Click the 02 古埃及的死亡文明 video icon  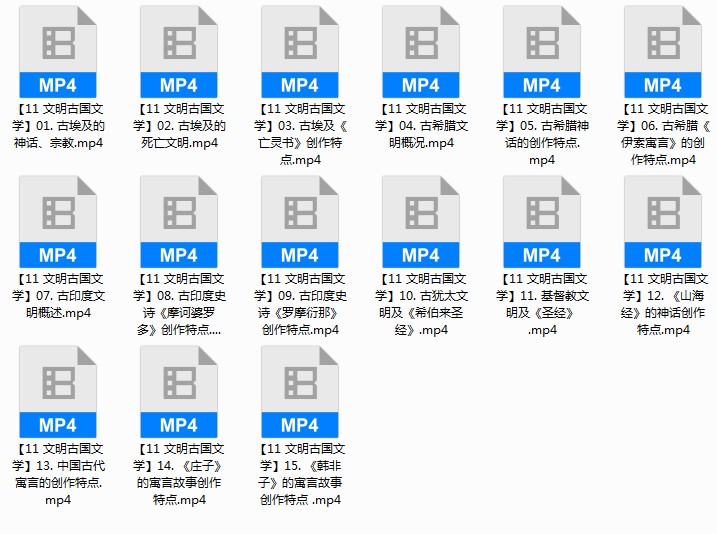coord(179,52)
